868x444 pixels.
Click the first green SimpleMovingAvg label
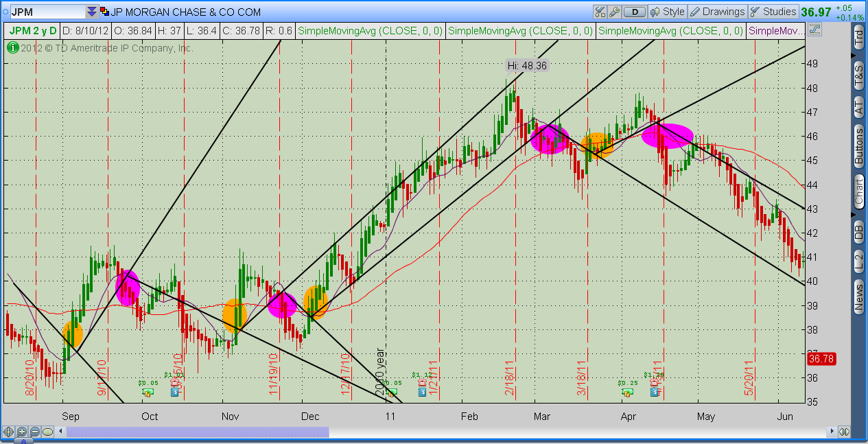369,31
